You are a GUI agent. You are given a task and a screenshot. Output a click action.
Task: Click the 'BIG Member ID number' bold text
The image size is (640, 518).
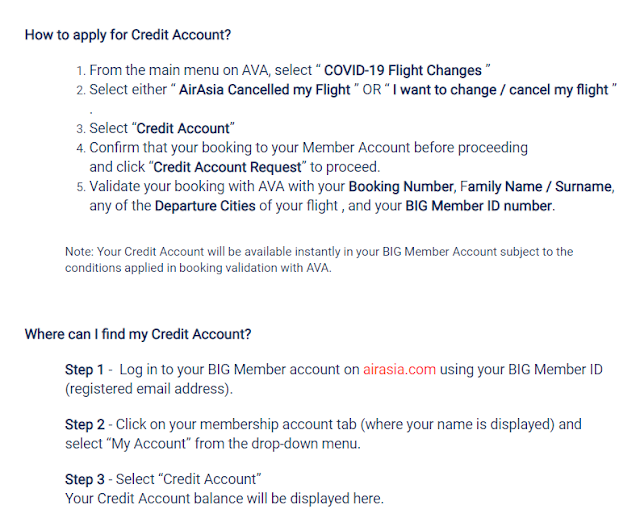tap(478, 206)
